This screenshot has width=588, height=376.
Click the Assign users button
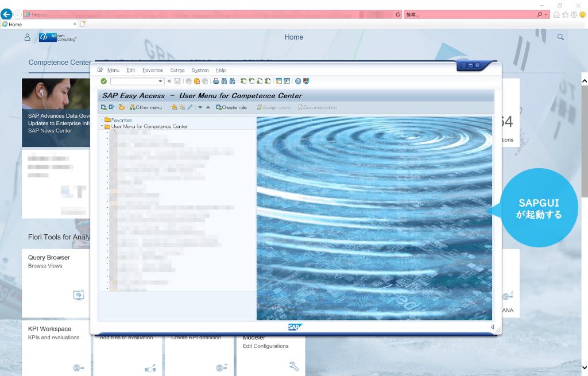click(273, 107)
